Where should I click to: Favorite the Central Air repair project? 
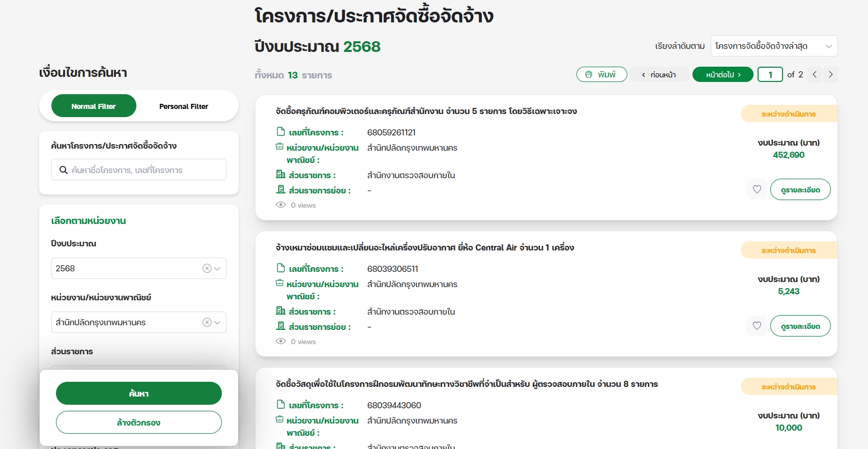point(757,326)
